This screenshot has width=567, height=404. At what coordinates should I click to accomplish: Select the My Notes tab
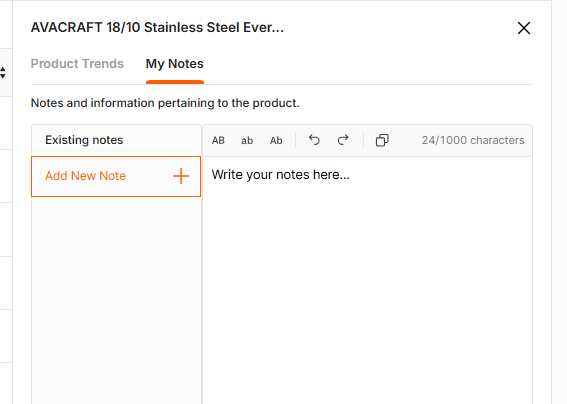(x=175, y=64)
